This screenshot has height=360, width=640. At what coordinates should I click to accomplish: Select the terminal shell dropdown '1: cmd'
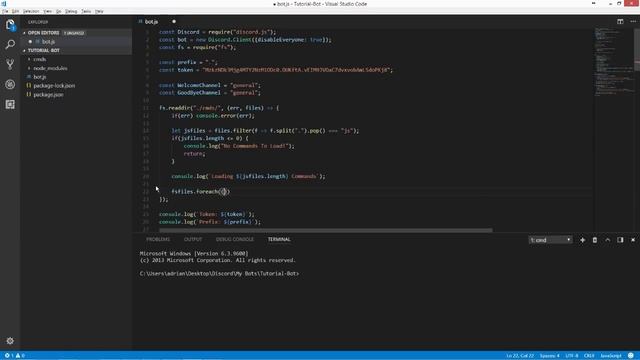[x=550, y=240]
